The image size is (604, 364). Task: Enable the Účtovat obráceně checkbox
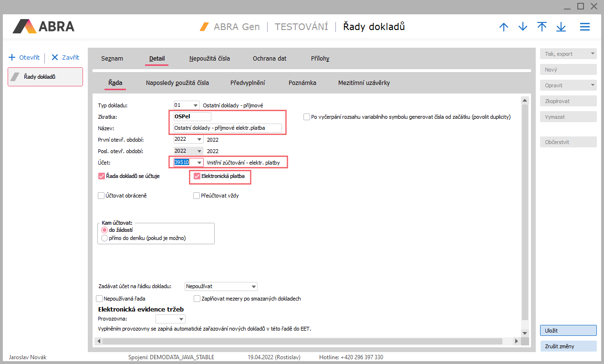pos(101,196)
